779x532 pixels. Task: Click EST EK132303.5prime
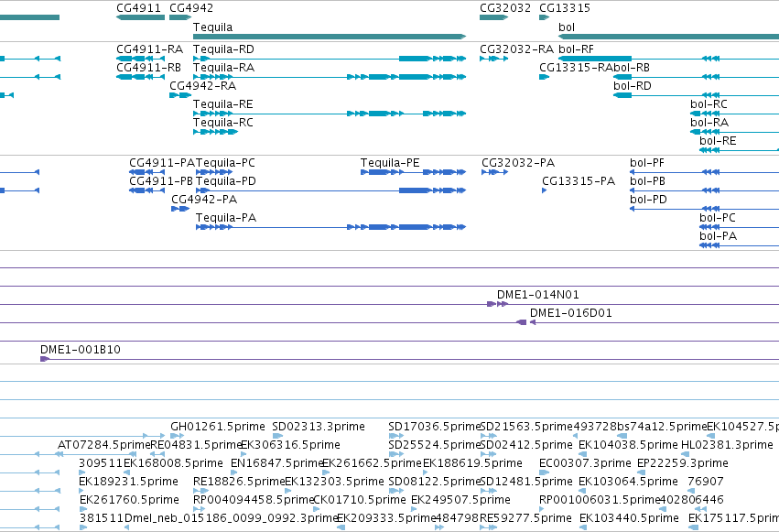click(334, 482)
